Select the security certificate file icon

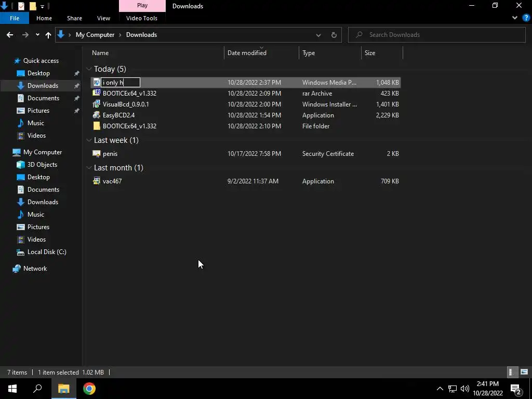coord(96,153)
